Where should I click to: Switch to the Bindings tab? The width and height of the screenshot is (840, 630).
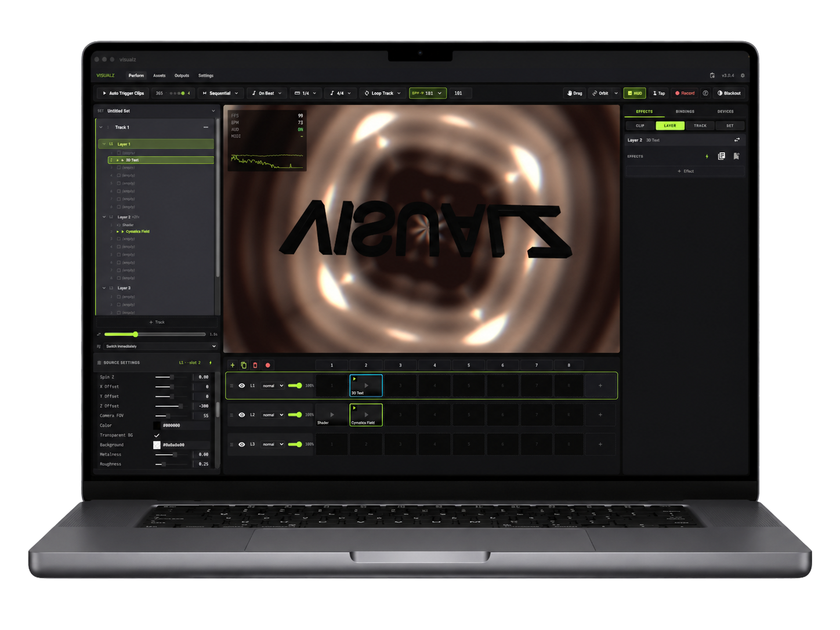tap(685, 111)
